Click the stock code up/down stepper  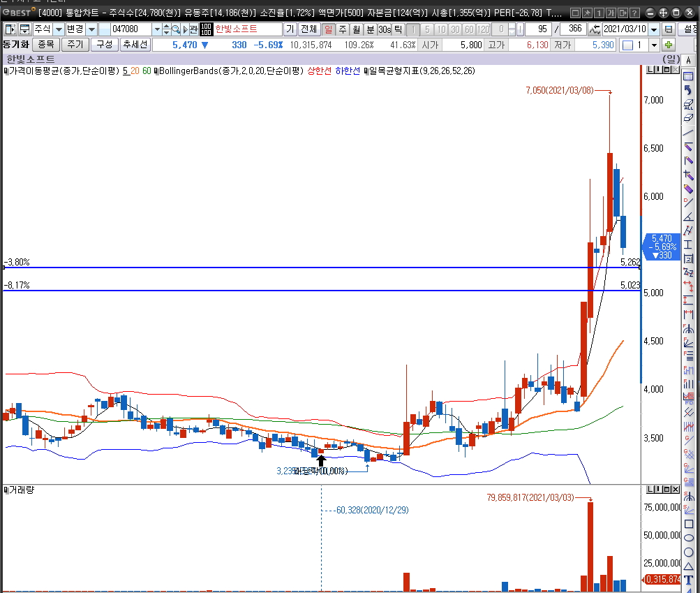167,29
